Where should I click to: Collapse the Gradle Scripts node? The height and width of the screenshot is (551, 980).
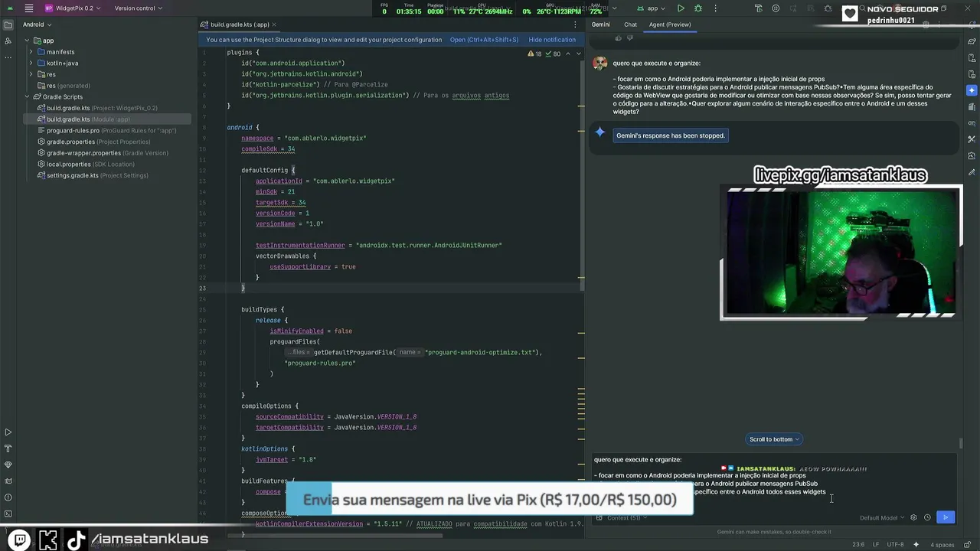click(27, 96)
